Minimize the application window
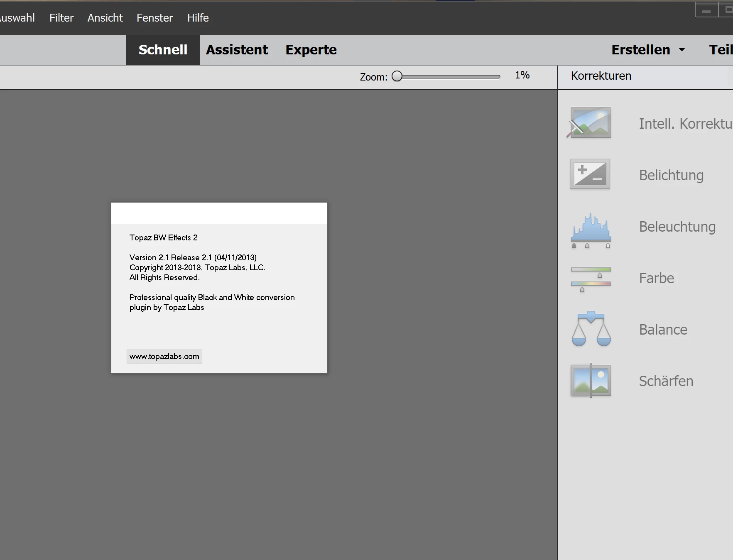 tap(706, 10)
